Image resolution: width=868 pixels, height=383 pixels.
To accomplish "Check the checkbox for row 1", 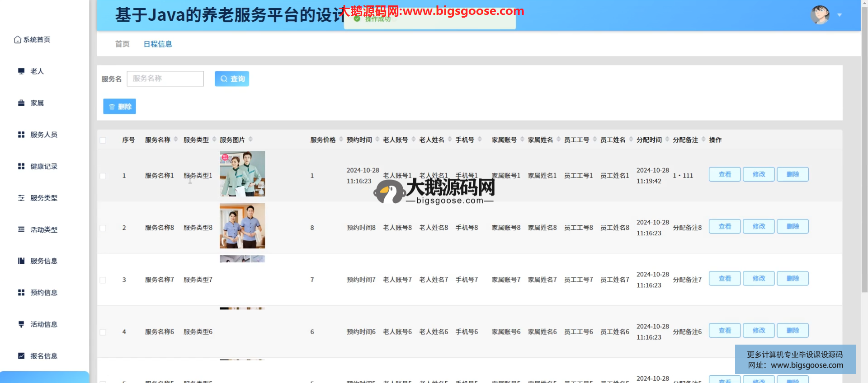I will pos(103,176).
